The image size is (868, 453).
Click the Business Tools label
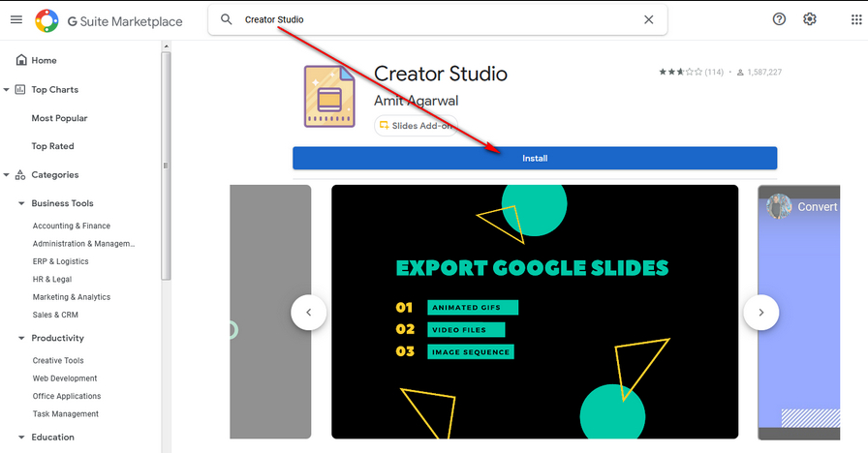tap(62, 203)
